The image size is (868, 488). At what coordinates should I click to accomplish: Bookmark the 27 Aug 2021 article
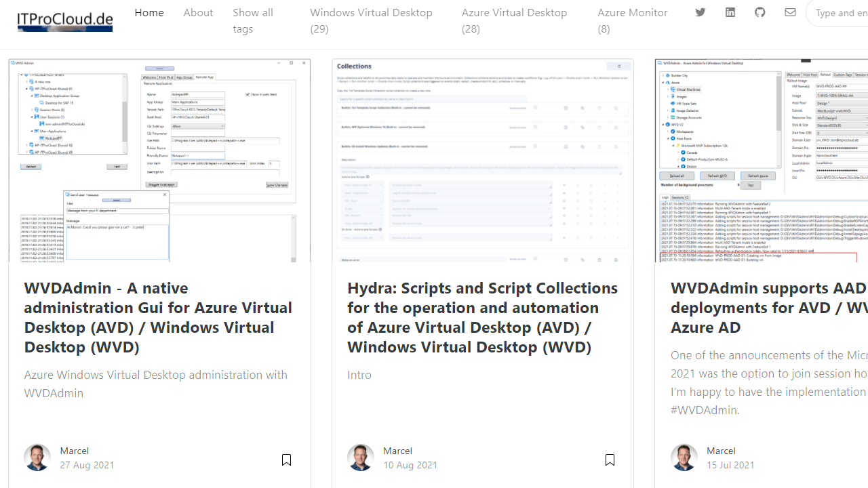click(286, 460)
